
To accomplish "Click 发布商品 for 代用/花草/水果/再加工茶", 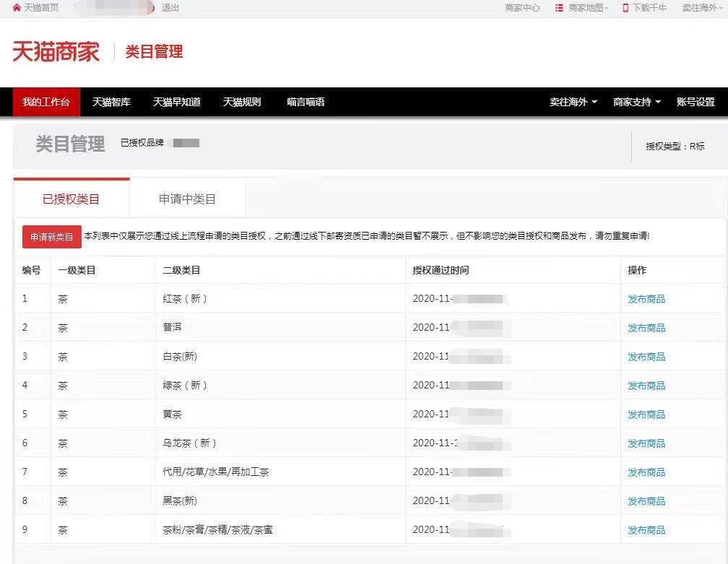I will click(x=646, y=472).
